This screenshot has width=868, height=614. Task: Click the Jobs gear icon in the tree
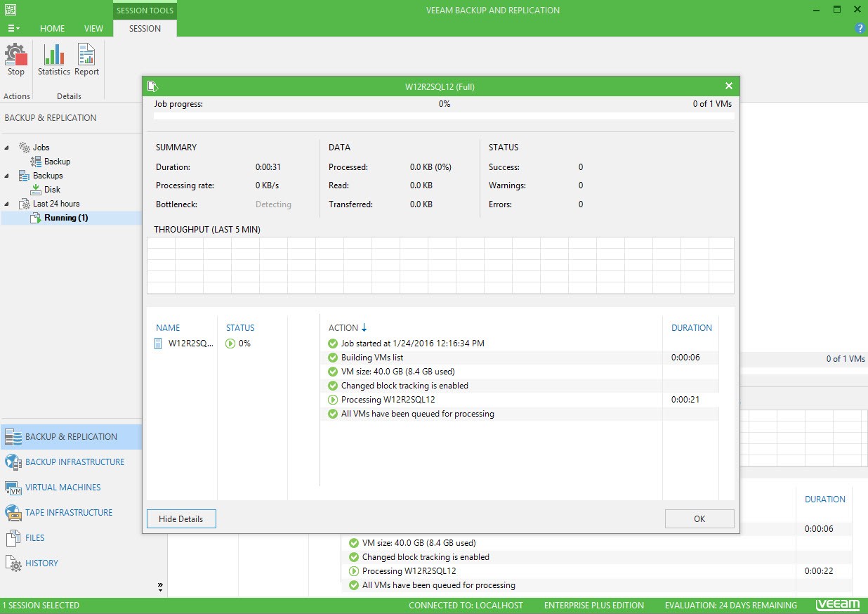coord(25,148)
